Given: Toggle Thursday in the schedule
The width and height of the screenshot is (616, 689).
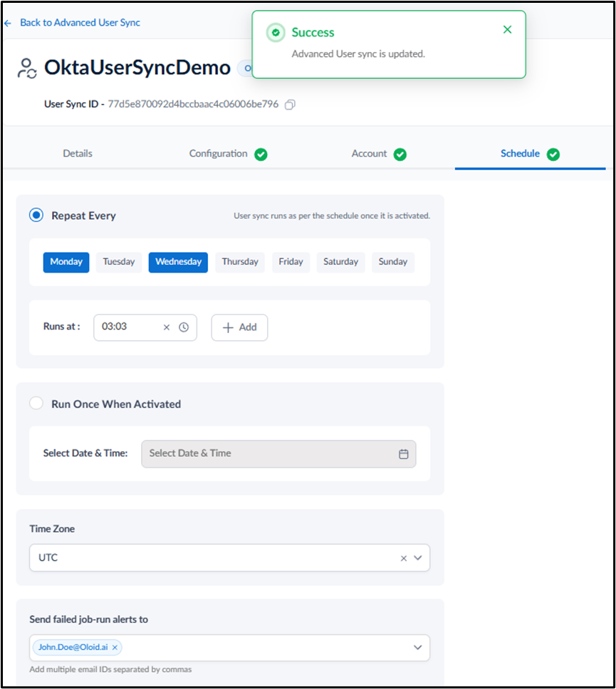Looking at the screenshot, I should point(239,263).
